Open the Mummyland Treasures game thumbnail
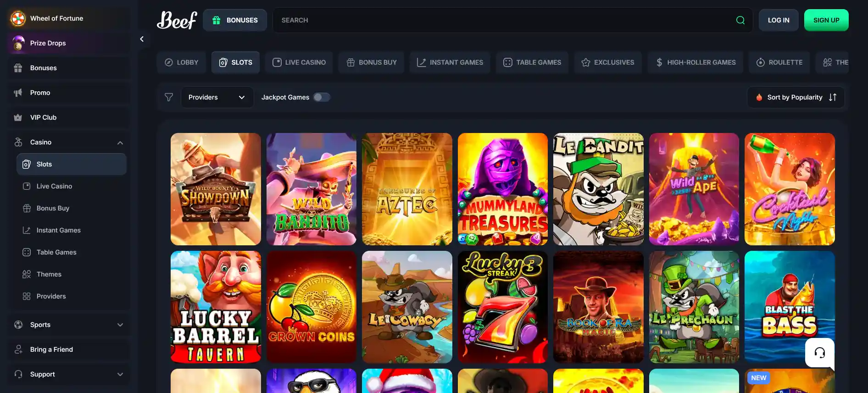 [503, 189]
